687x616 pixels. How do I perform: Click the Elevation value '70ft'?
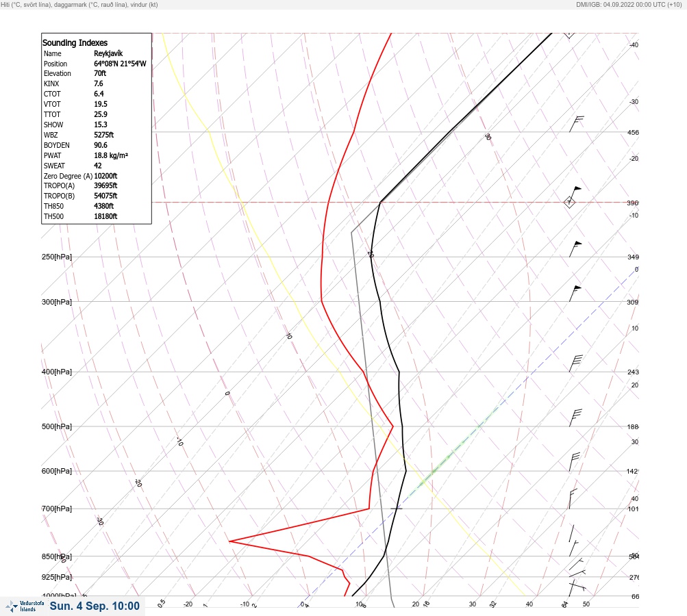tap(100, 73)
